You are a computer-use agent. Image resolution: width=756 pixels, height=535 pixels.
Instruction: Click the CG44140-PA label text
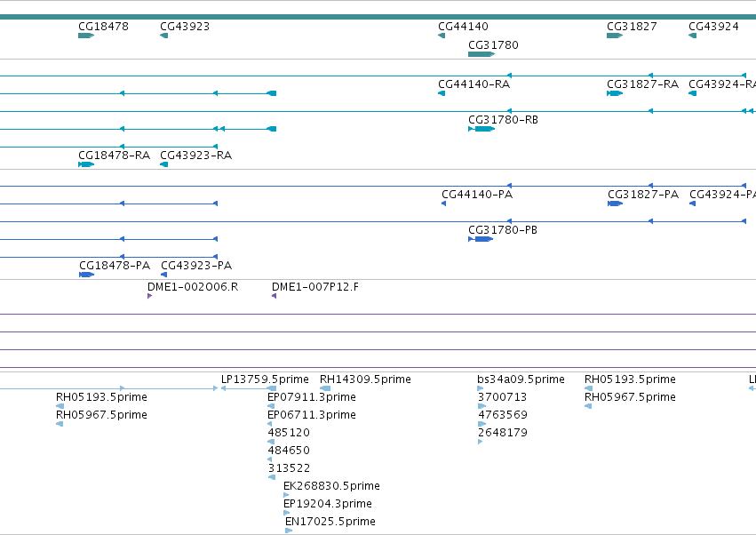477,195
